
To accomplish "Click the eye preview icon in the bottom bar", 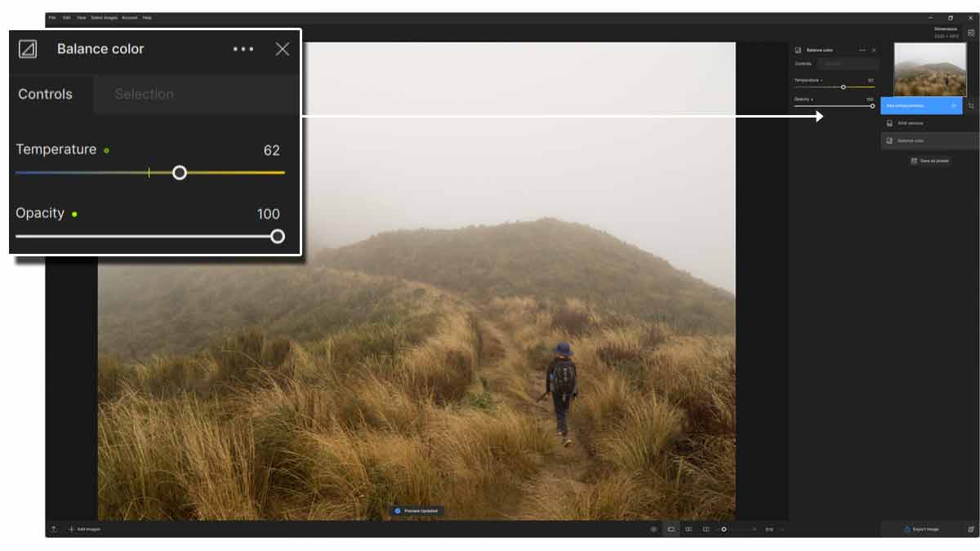I will click(653, 529).
